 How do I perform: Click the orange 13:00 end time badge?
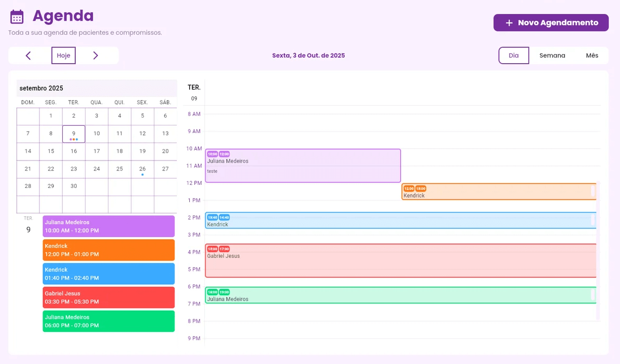(x=420, y=188)
